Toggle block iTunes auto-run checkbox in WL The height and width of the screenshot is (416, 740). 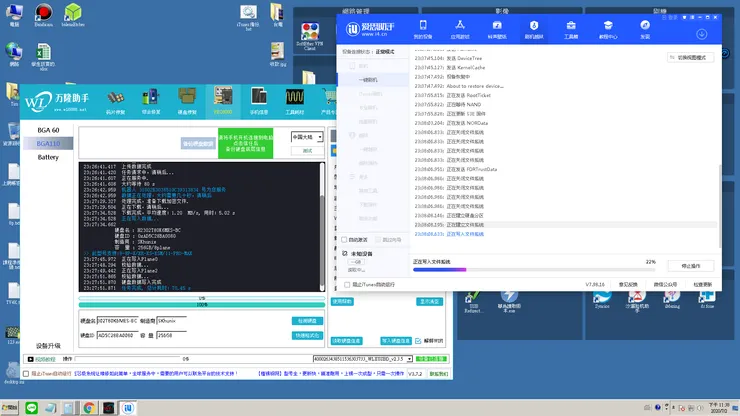point(26,374)
